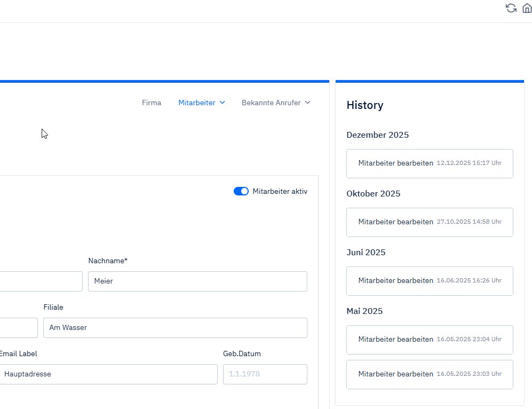This screenshot has width=532, height=409.
Task: Click the partially visible field left of Filiale
Action: point(19,328)
